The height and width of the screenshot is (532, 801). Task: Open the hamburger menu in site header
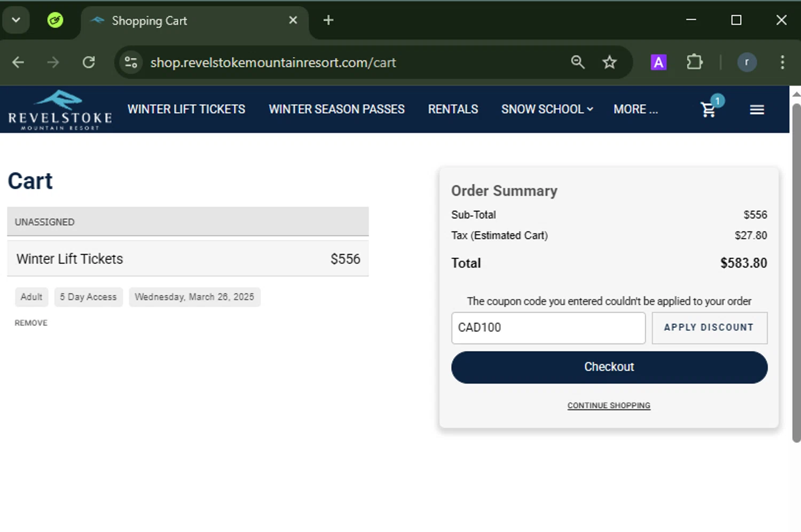point(757,109)
